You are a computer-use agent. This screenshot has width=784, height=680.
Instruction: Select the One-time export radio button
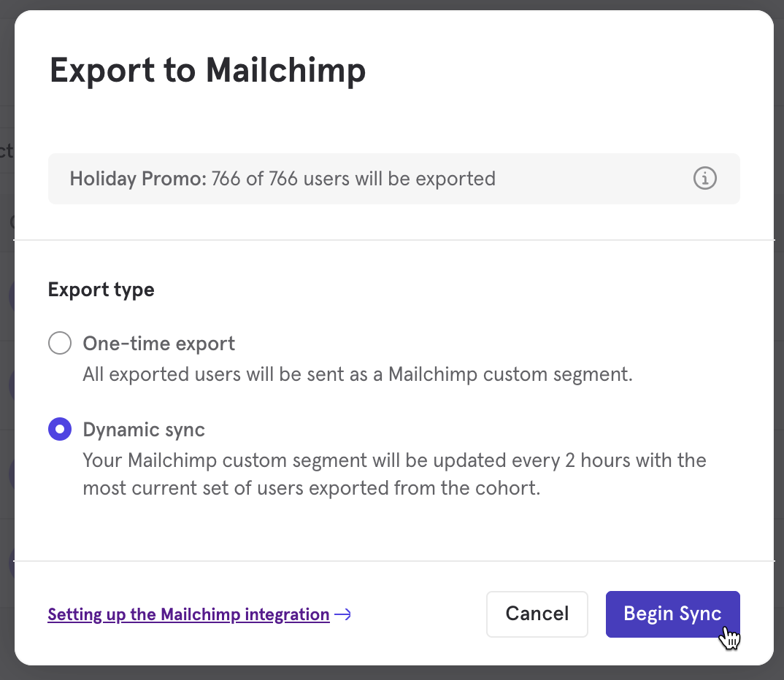pos(60,343)
